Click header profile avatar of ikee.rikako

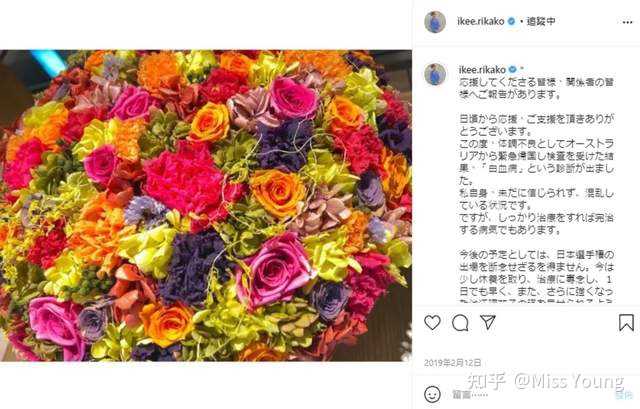click(435, 22)
